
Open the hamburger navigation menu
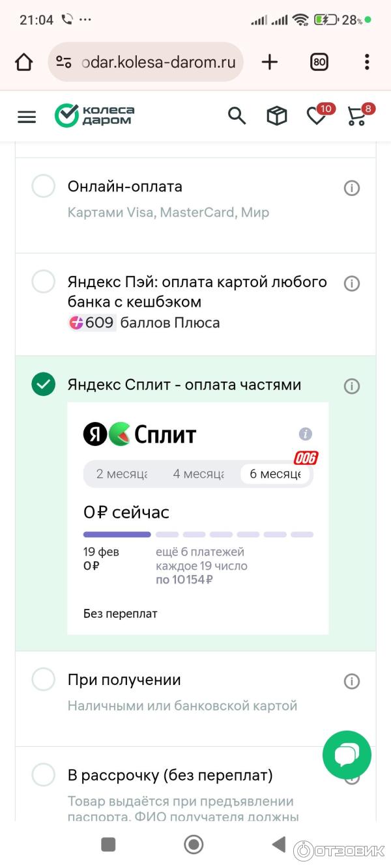(x=27, y=117)
